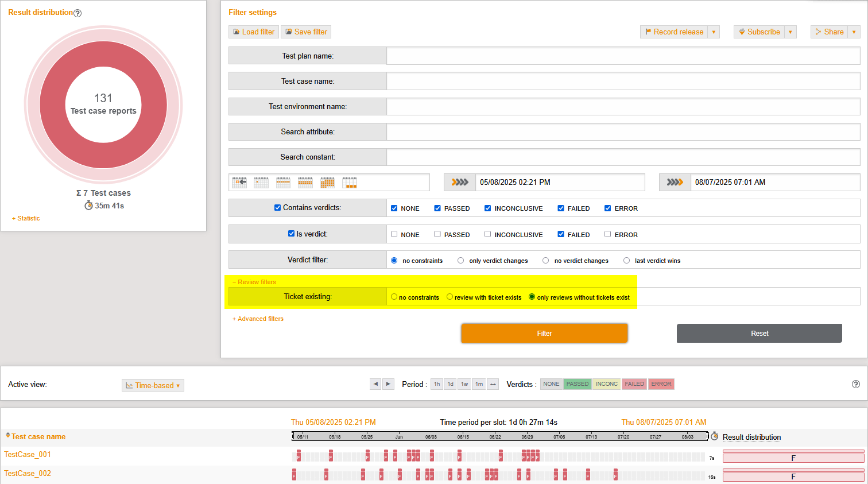
Task: Click the help icon on the Active view bar
Action: tap(855, 384)
